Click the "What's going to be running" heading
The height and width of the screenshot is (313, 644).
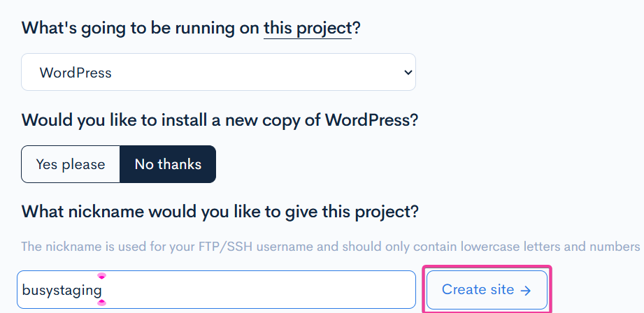click(x=140, y=29)
